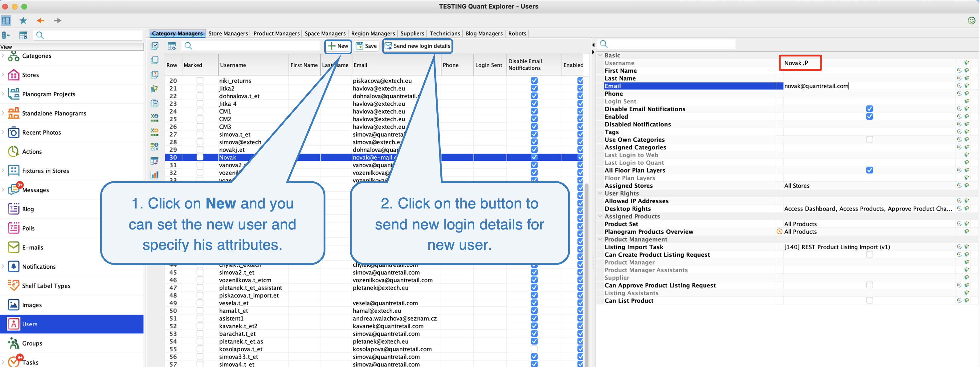Open the Recent Photos camera icon
Image resolution: width=980 pixels, height=367 pixels.
13,133
